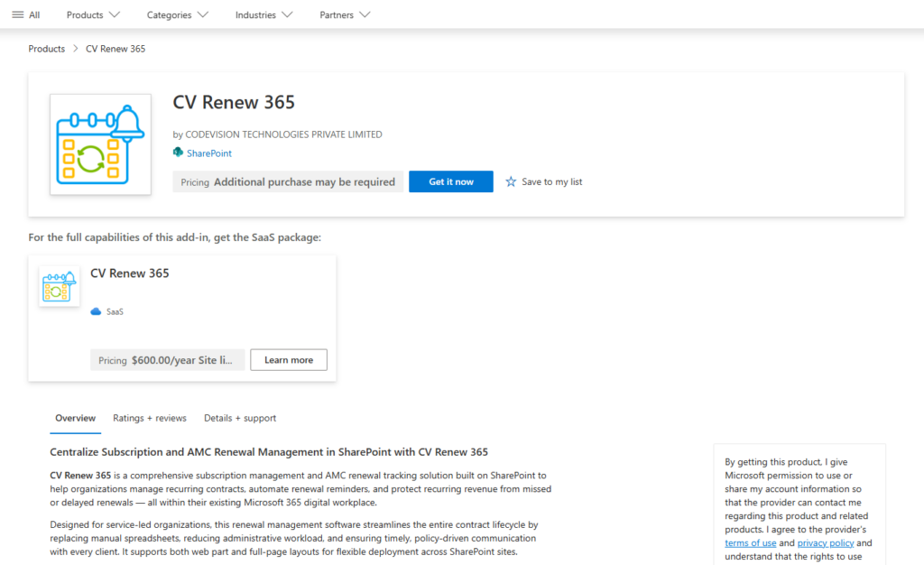Viewport: 924px width, 565px height.
Task: Click the breadcrumb chevron after Products
Action: click(76, 49)
